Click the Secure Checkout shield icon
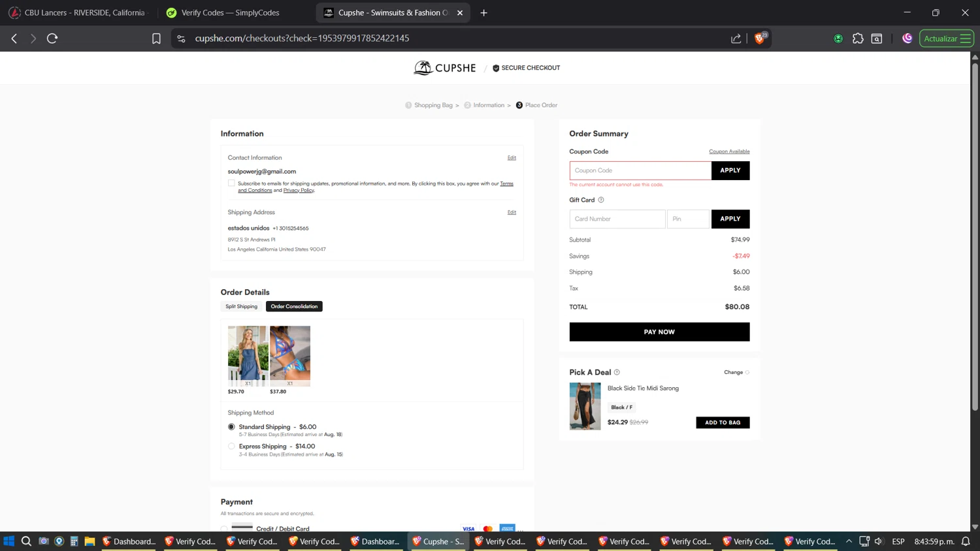The height and width of the screenshot is (551, 980). point(496,68)
